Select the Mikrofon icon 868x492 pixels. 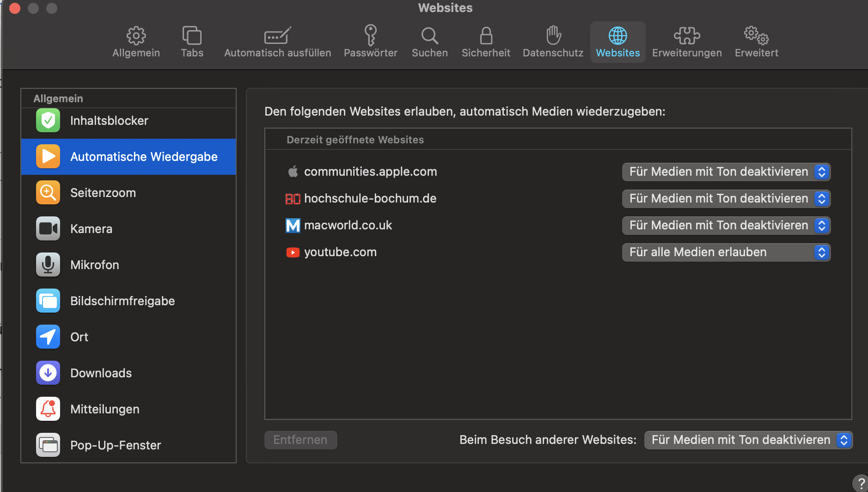(x=48, y=265)
